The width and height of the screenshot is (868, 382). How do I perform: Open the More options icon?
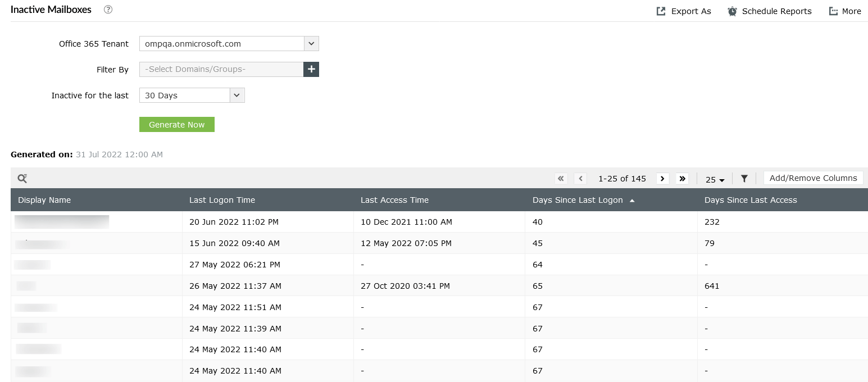click(x=833, y=11)
